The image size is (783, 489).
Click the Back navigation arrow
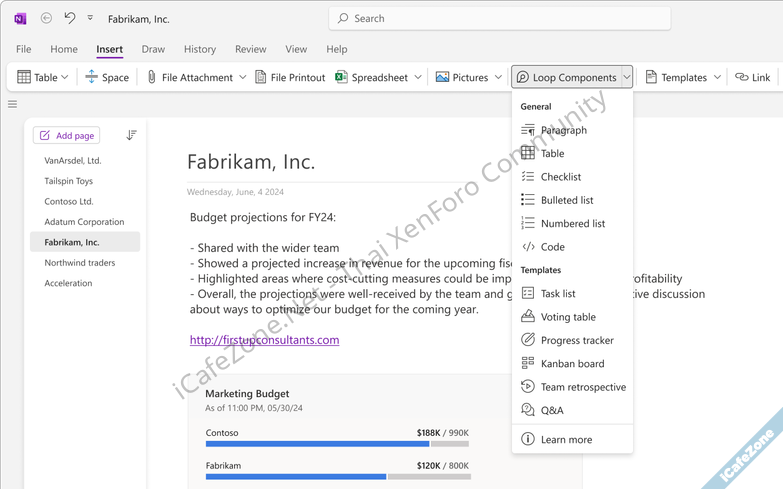tap(46, 18)
